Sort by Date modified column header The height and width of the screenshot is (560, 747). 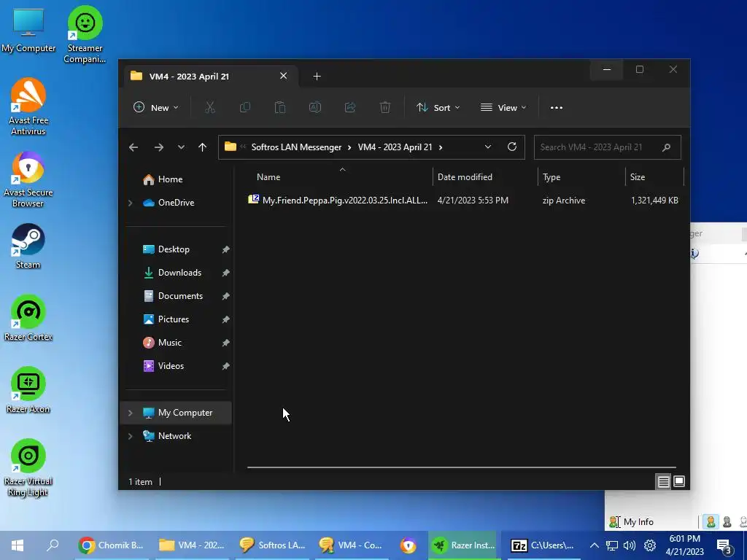point(485,177)
